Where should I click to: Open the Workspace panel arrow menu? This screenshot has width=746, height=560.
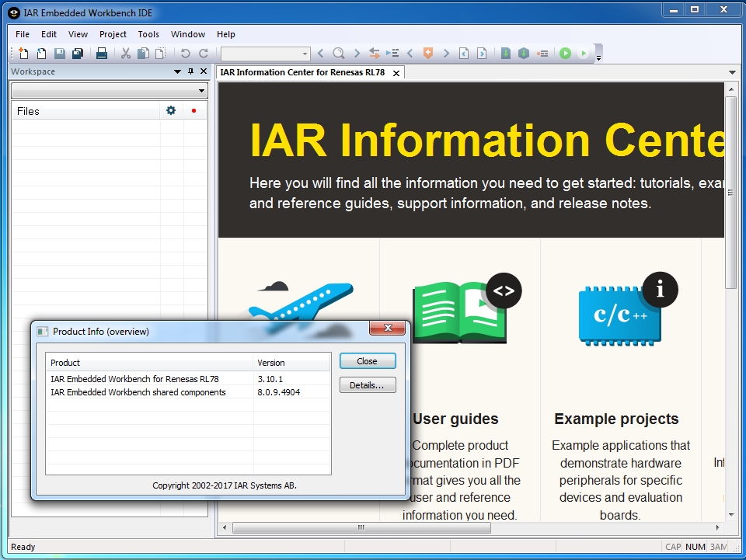tap(177, 71)
